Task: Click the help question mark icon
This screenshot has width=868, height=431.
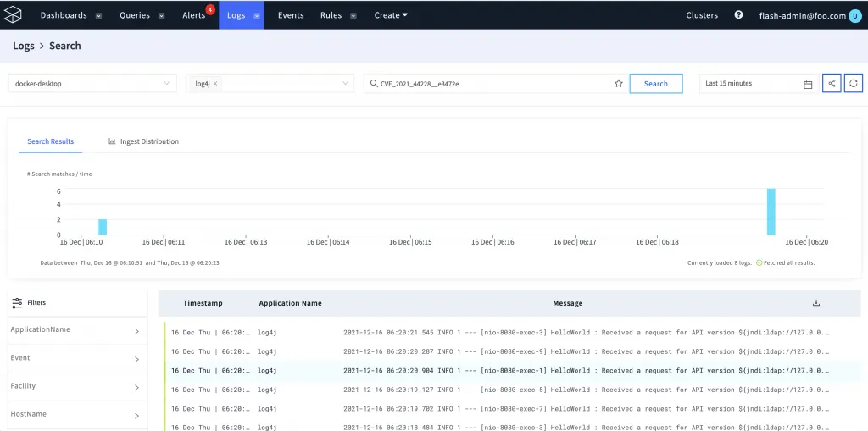Action: [738, 15]
